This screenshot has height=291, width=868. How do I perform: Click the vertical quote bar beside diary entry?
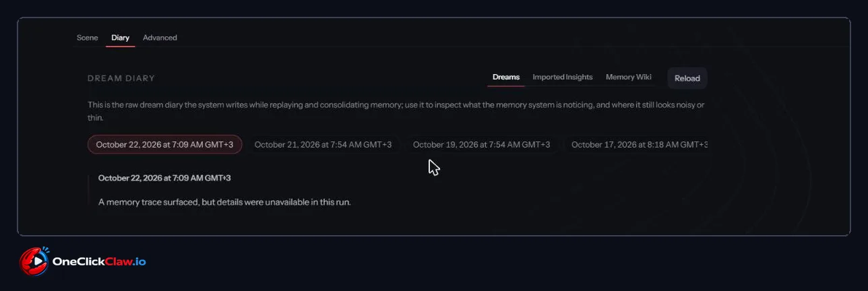point(89,190)
